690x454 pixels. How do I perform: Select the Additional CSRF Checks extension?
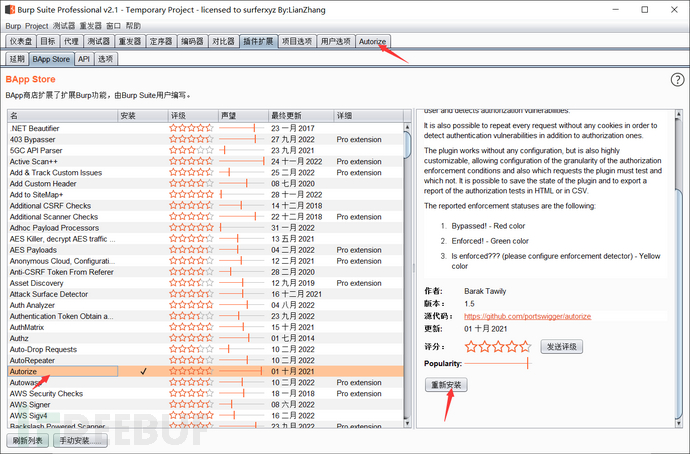(x=206, y=206)
